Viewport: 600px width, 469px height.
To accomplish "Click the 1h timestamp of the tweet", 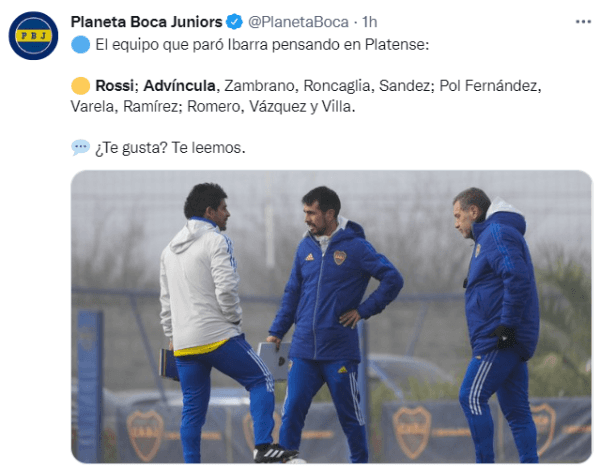I will tap(369, 22).
